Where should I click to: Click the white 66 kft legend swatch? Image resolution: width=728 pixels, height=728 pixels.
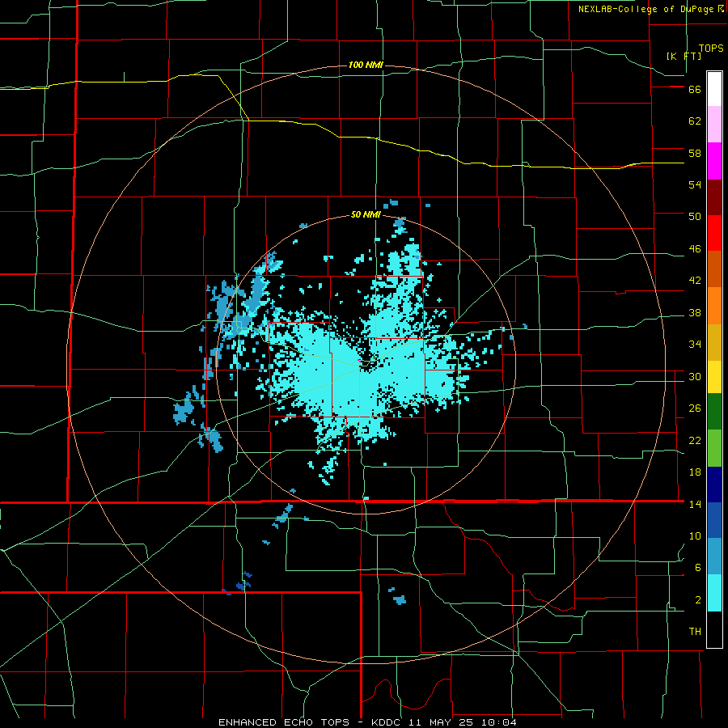[x=714, y=89]
